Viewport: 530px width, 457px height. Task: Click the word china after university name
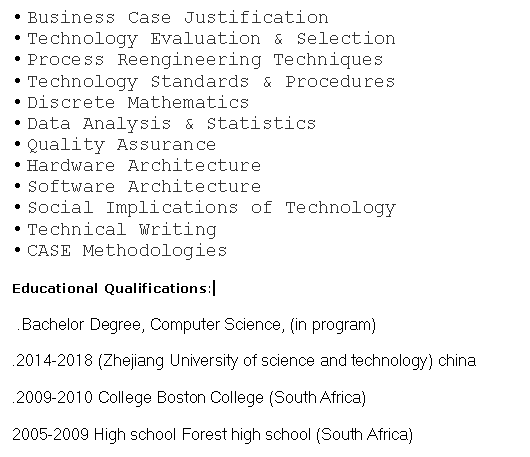click(457, 360)
